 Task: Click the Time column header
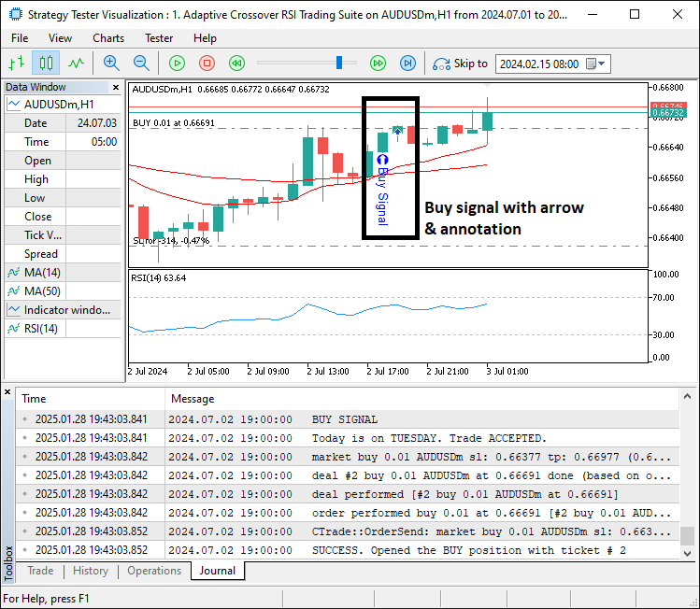(x=91, y=399)
